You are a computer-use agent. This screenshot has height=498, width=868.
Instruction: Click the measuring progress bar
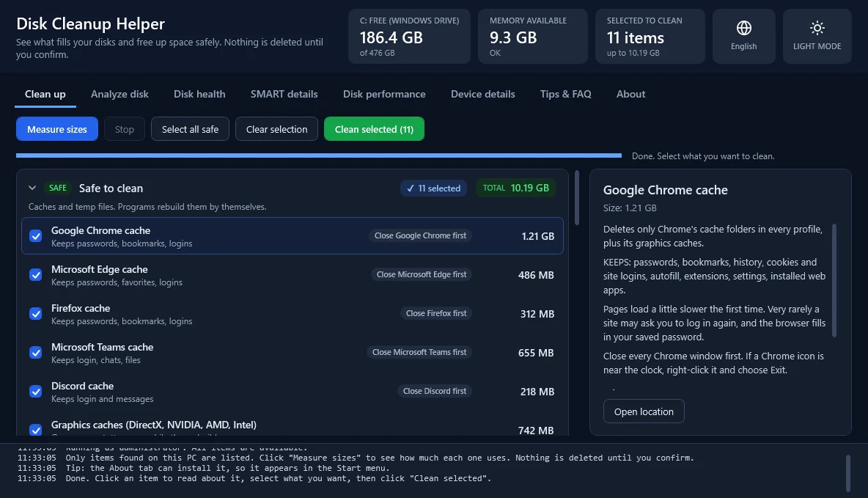pyautogui.click(x=319, y=155)
